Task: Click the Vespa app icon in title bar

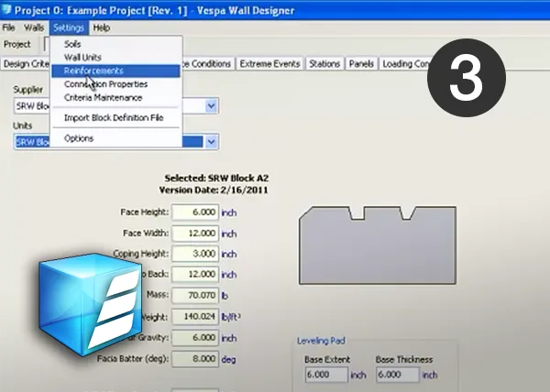Action: click(x=6, y=9)
